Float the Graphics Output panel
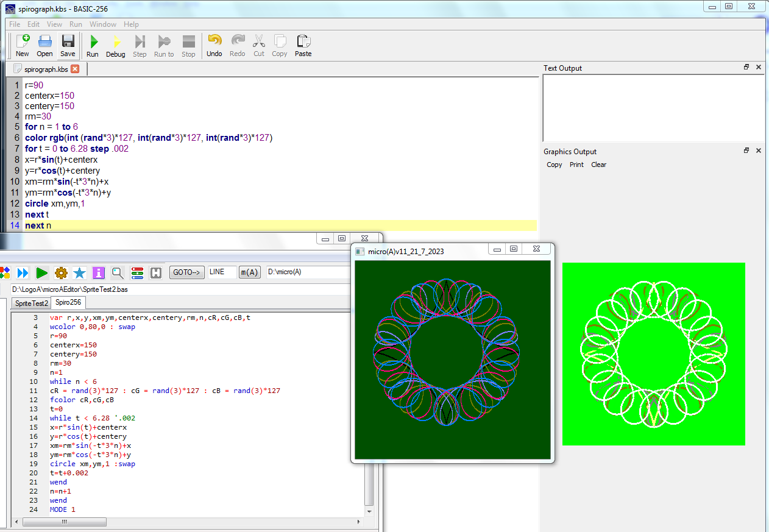Image resolution: width=769 pixels, height=532 pixels. (x=746, y=151)
